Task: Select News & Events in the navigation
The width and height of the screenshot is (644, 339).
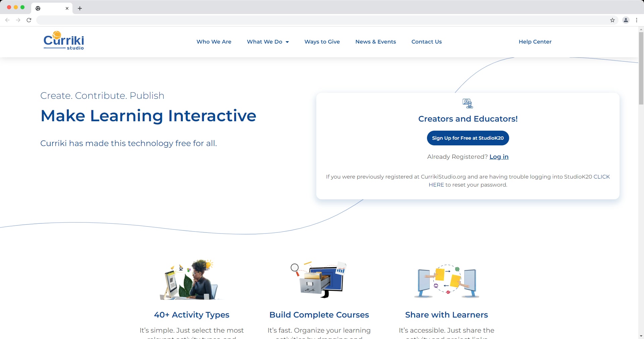Action: (x=375, y=42)
